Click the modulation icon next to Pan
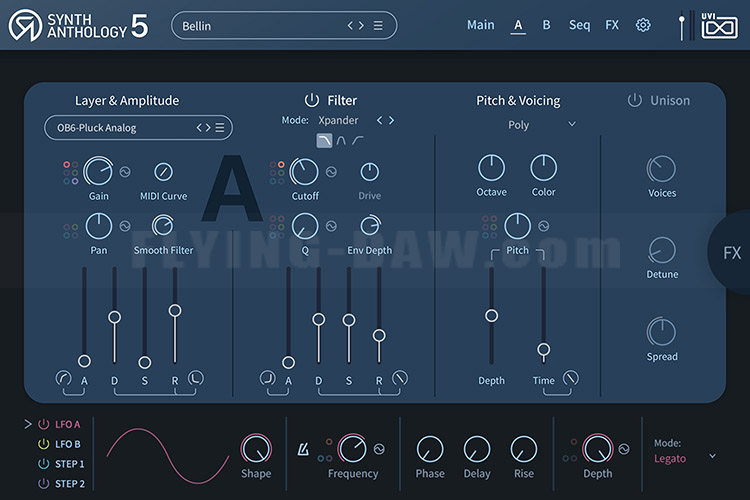Image resolution: width=750 pixels, height=500 pixels. pyautogui.click(x=125, y=226)
